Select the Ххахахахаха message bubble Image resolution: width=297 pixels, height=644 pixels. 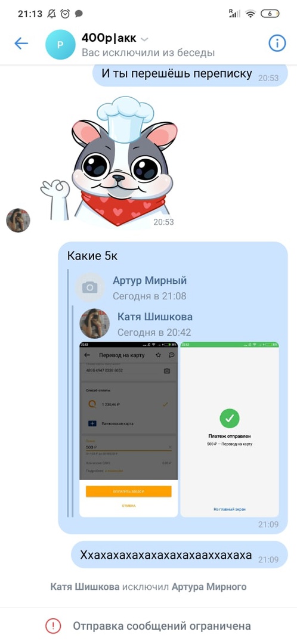point(179,555)
